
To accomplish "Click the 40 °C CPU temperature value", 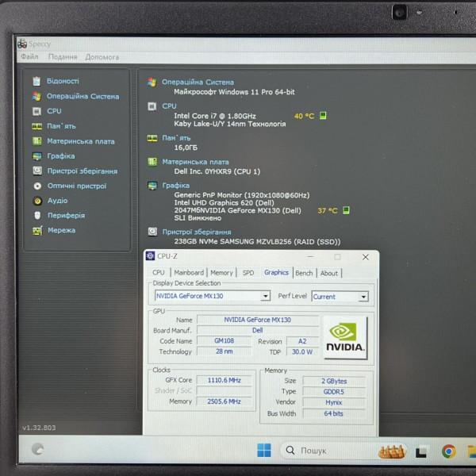I will pos(304,116).
